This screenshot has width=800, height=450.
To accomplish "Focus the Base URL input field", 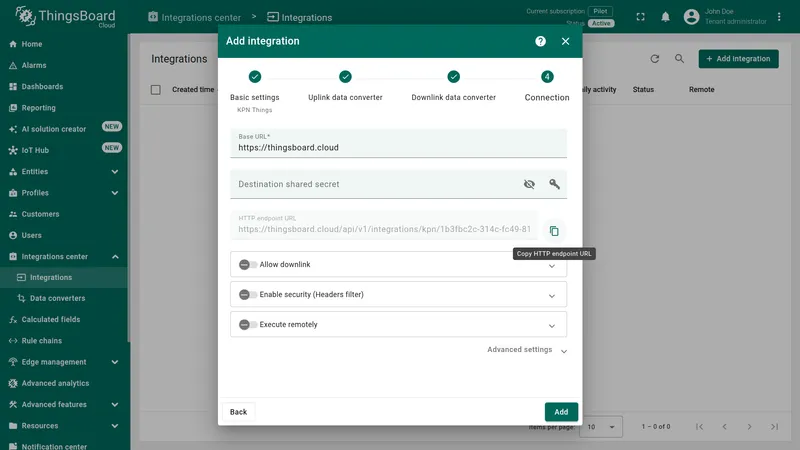I will click(398, 143).
